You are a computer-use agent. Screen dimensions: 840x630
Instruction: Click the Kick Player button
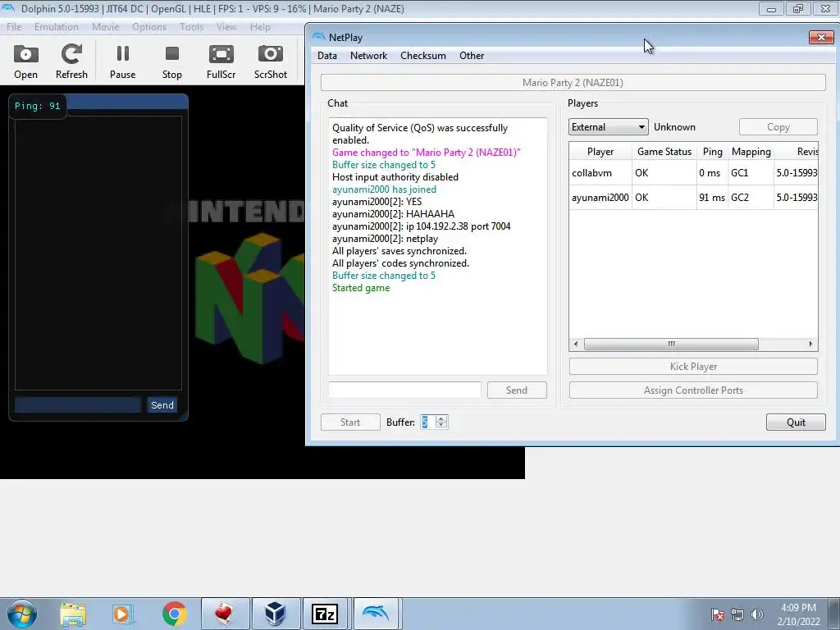(693, 367)
